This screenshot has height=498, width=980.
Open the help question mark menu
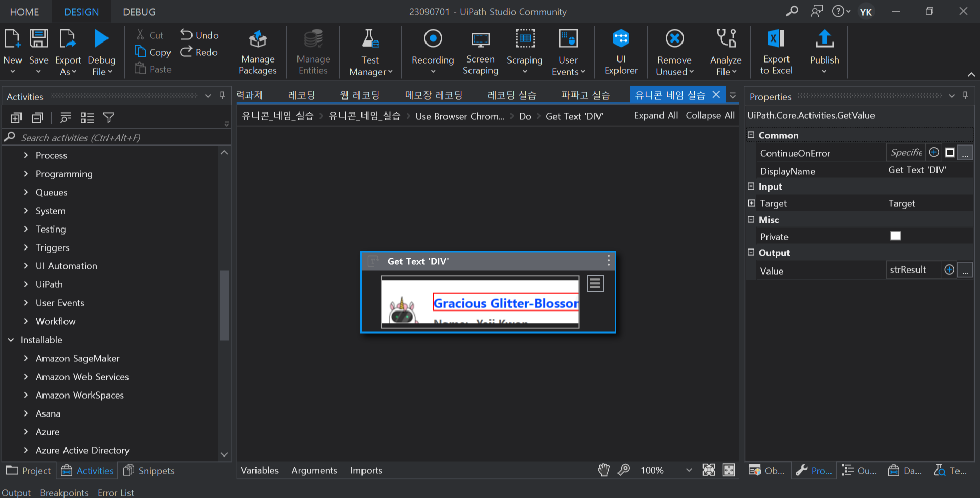841,11
